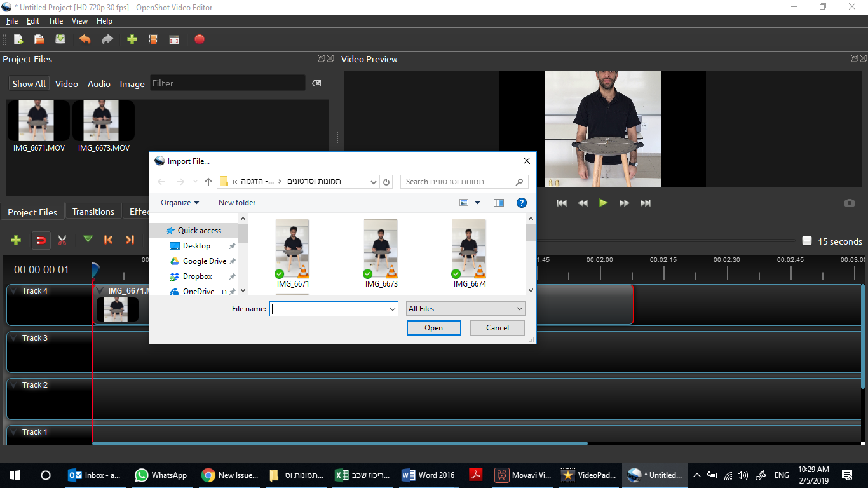Select the razor tool in the timeline toolbar
The height and width of the screenshot is (488, 868).
[x=62, y=240]
